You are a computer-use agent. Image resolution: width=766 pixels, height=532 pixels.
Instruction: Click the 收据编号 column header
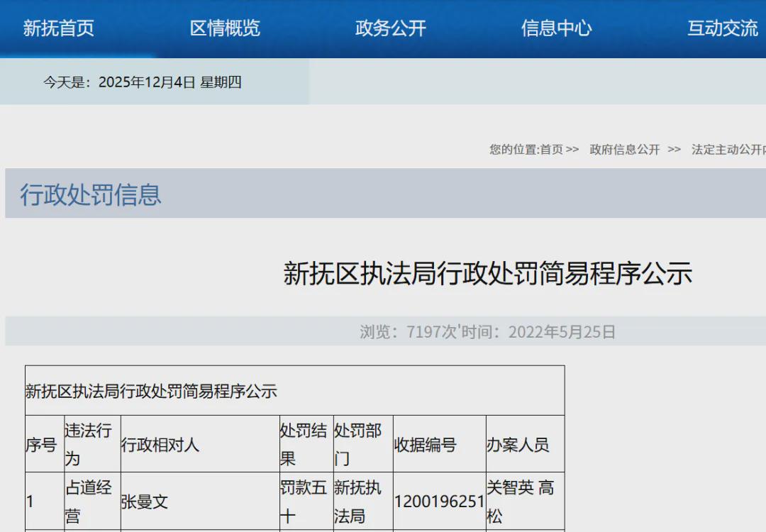pyautogui.click(x=425, y=445)
